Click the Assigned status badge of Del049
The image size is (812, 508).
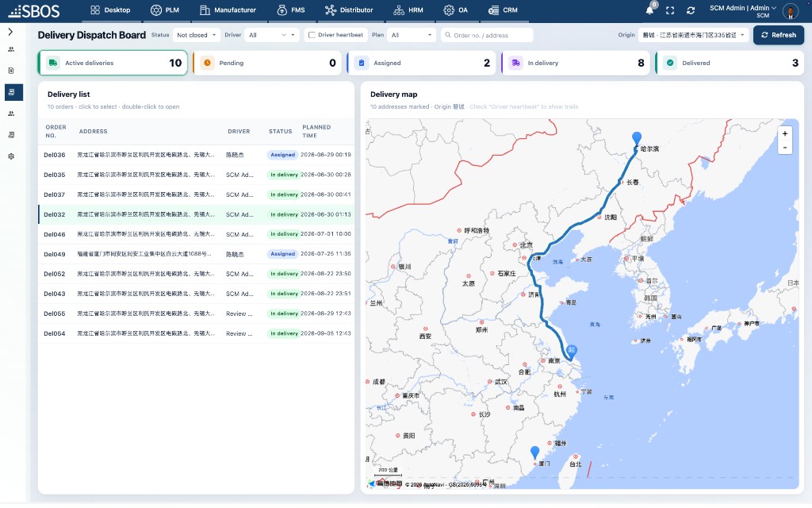tap(283, 254)
